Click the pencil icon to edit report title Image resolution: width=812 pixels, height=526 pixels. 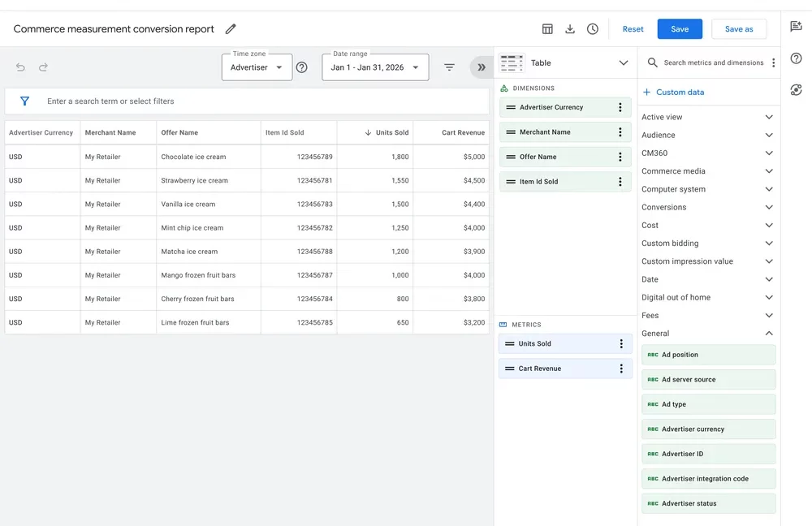coord(231,29)
